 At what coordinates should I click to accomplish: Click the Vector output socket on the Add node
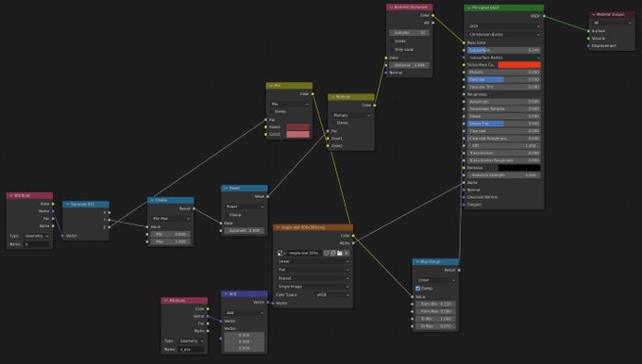pos(268,303)
